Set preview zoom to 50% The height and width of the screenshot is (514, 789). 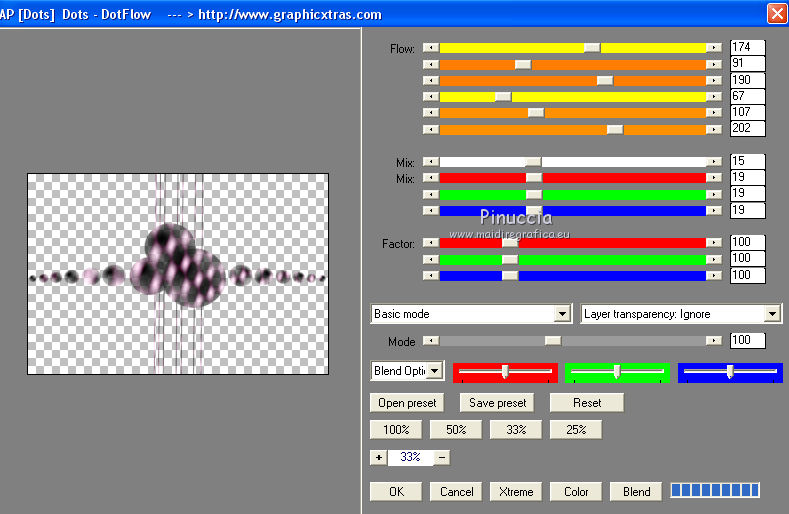(455, 430)
